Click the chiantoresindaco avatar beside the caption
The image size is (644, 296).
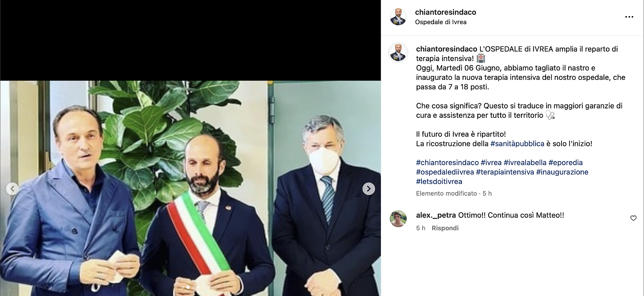(x=398, y=53)
